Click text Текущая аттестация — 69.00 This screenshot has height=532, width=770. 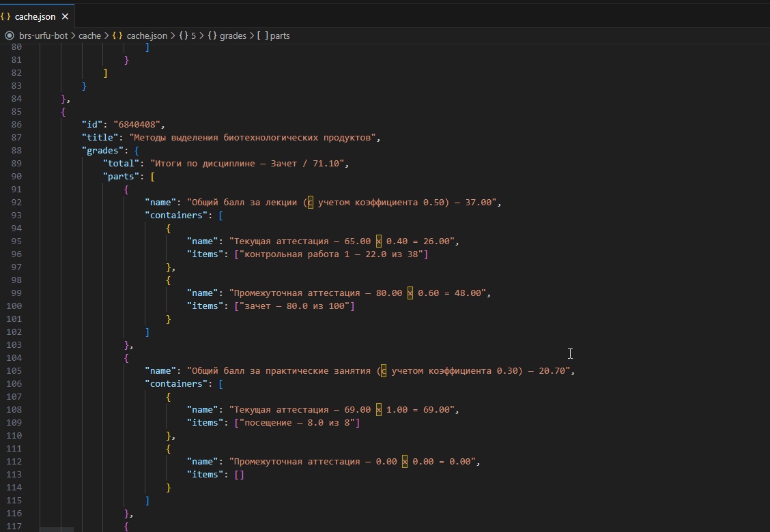tap(302, 410)
